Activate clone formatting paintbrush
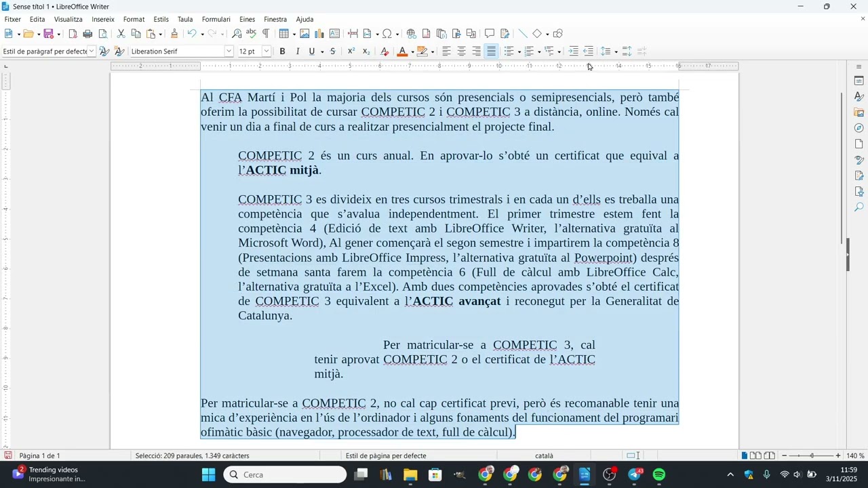This screenshot has height=488, width=868. point(174,34)
